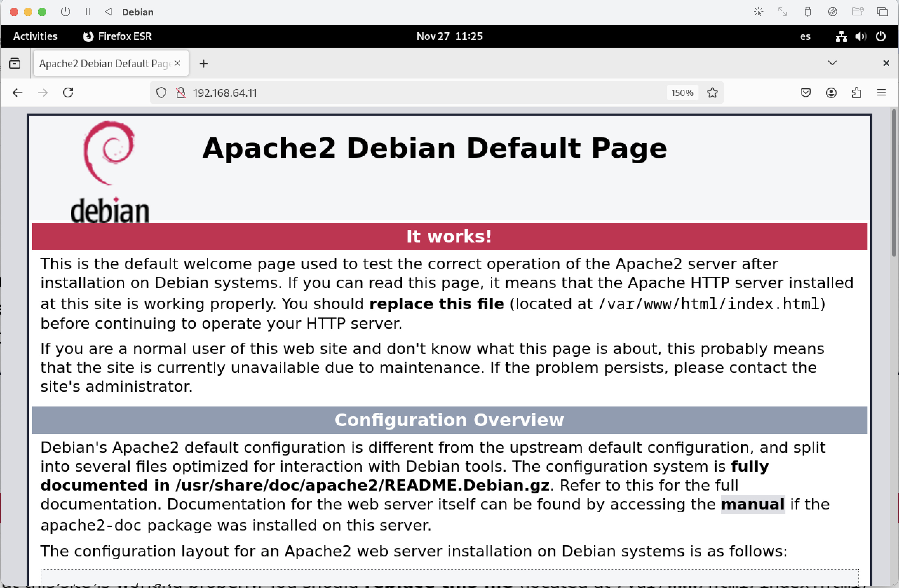Click the resize display arrows icon

[783, 12]
